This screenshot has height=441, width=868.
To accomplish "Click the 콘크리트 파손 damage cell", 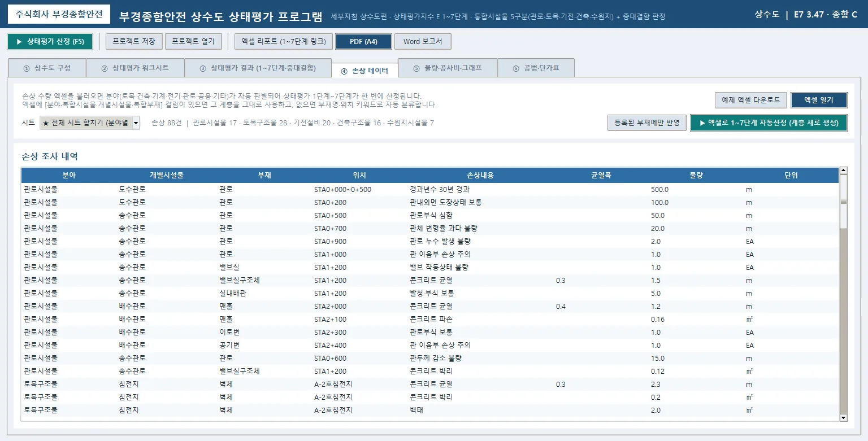I will click(431, 319).
